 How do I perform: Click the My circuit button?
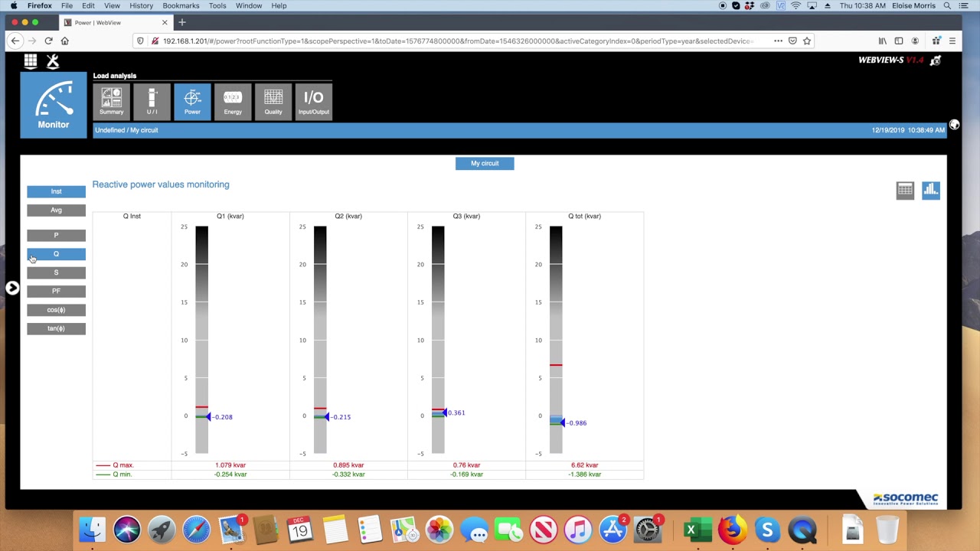click(x=485, y=163)
